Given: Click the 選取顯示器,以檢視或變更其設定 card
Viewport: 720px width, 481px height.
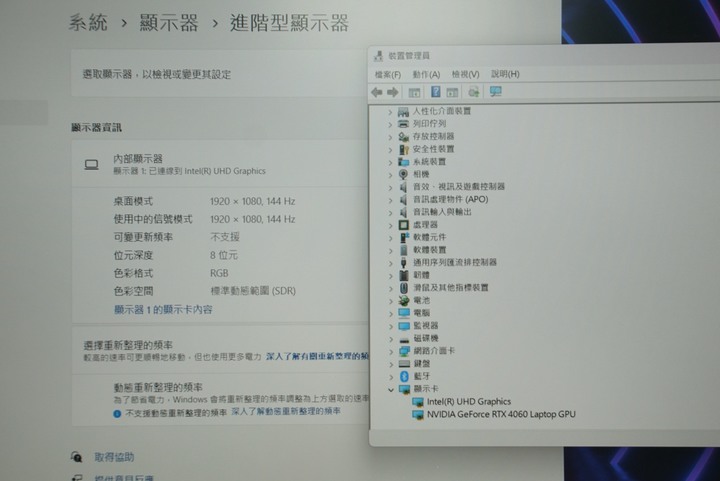Looking at the screenshot, I should (220, 73).
